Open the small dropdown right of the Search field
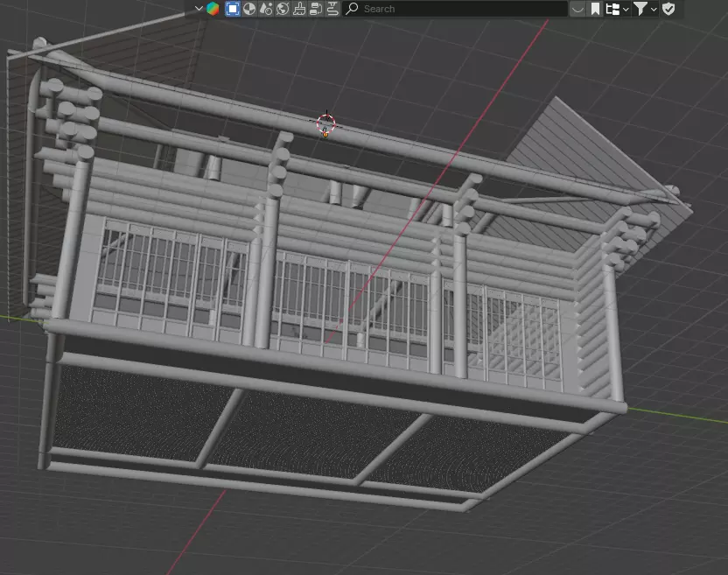This screenshot has height=575, width=728. [577, 9]
